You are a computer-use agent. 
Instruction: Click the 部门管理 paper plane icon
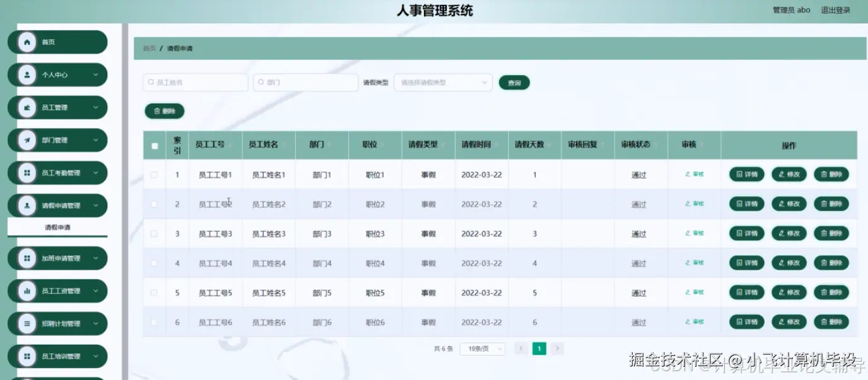[26, 141]
